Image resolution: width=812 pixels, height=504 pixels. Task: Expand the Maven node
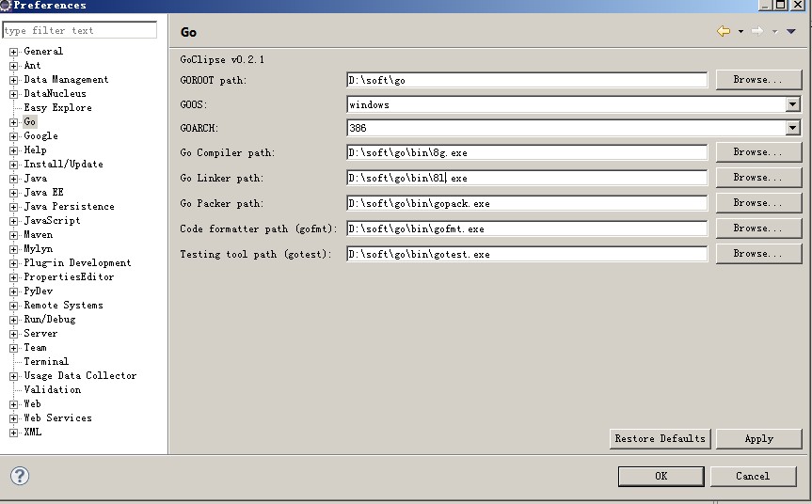point(13,235)
